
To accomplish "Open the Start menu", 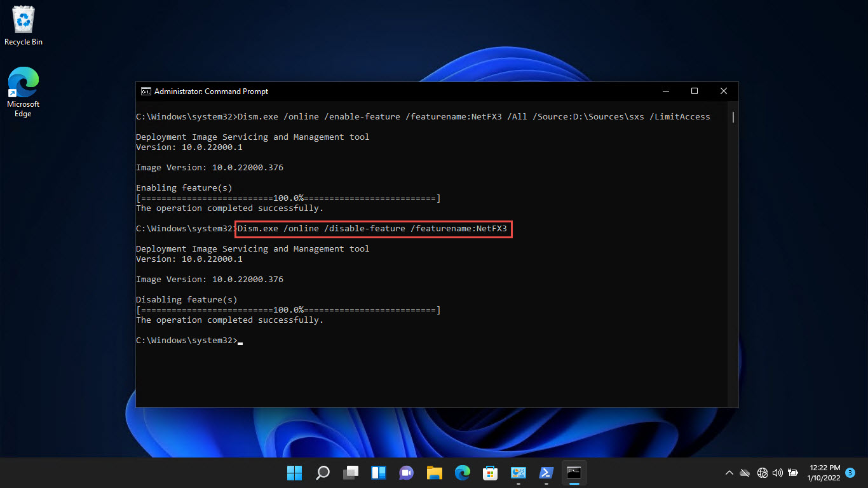I will 294,473.
